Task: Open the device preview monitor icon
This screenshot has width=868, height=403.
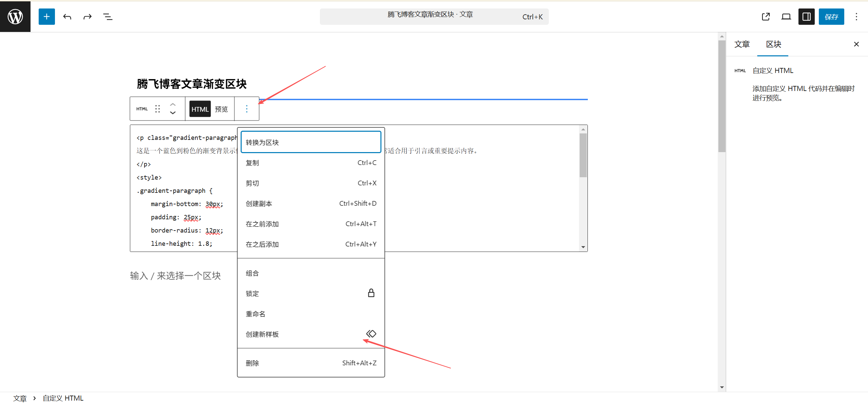Action: (786, 16)
